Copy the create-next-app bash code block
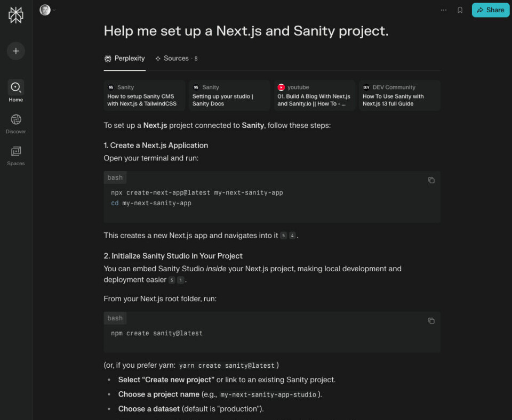 431,180
